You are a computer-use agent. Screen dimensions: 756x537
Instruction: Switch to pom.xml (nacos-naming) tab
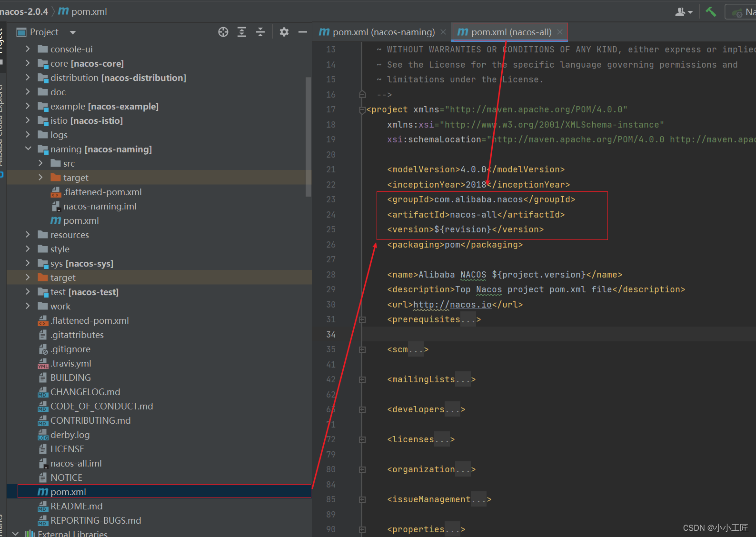[x=377, y=32]
